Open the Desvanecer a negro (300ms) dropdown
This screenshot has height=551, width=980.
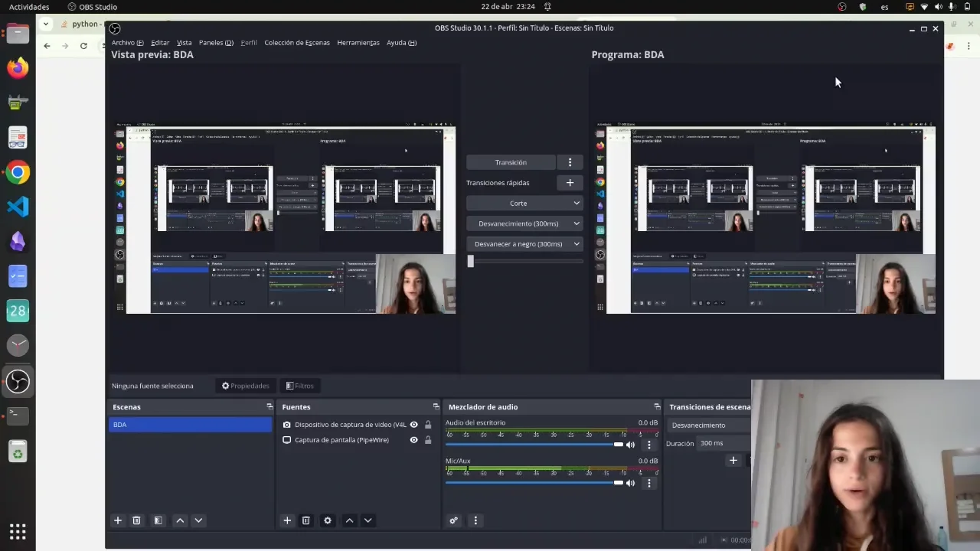pos(524,244)
